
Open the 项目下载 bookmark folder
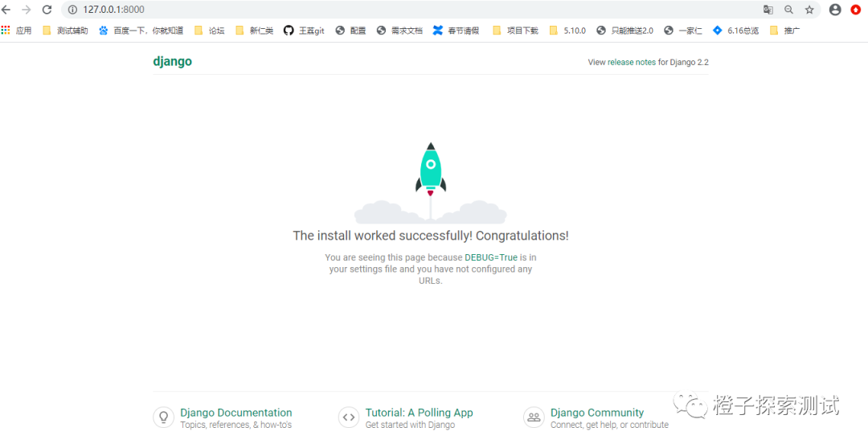(x=515, y=31)
